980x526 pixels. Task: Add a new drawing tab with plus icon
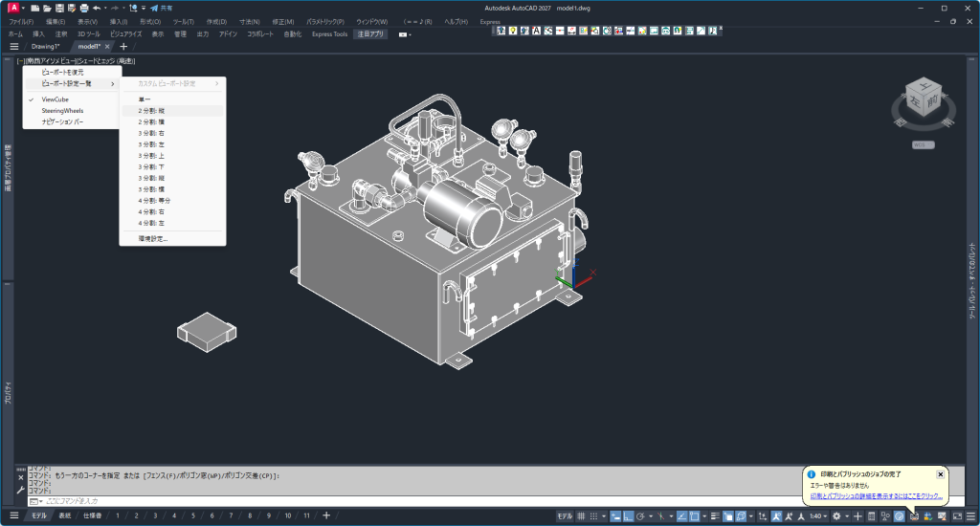coord(123,46)
